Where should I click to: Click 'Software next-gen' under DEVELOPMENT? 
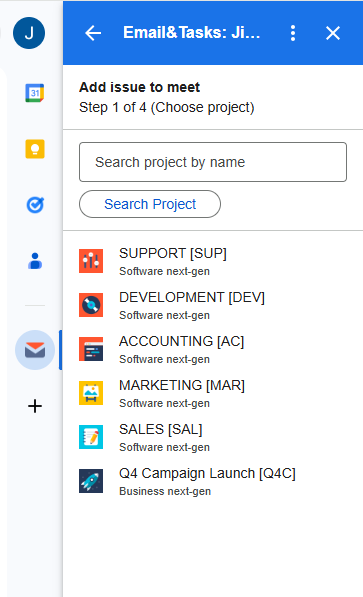point(165,315)
